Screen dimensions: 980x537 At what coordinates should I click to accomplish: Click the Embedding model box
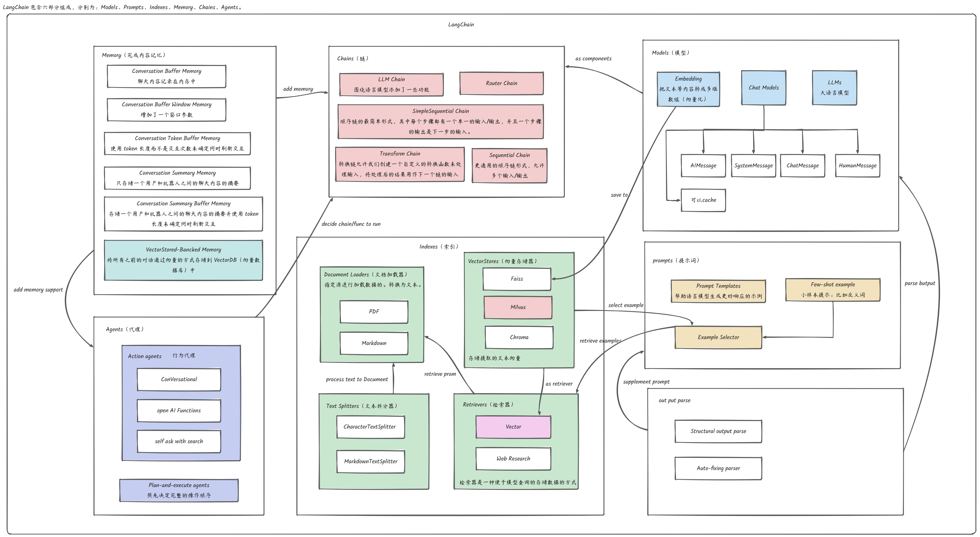pos(688,89)
